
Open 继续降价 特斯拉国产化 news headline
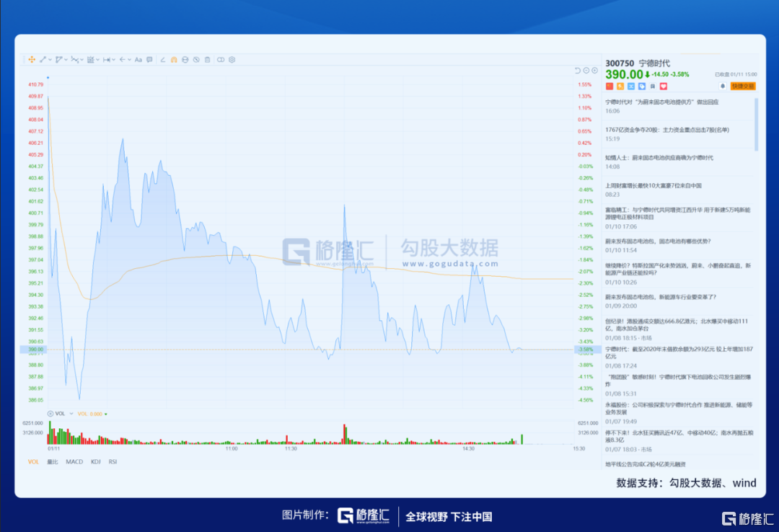pyautogui.click(x=678, y=269)
